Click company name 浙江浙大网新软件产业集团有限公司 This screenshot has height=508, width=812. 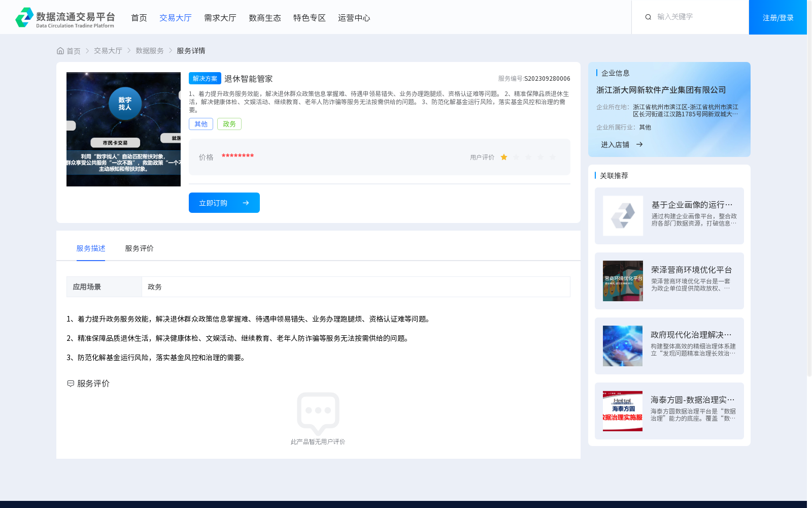pyautogui.click(x=661, y=90)
